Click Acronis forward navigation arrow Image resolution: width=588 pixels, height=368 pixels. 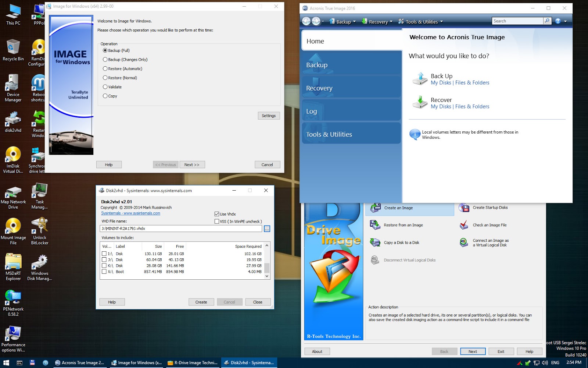coord(316,21)
